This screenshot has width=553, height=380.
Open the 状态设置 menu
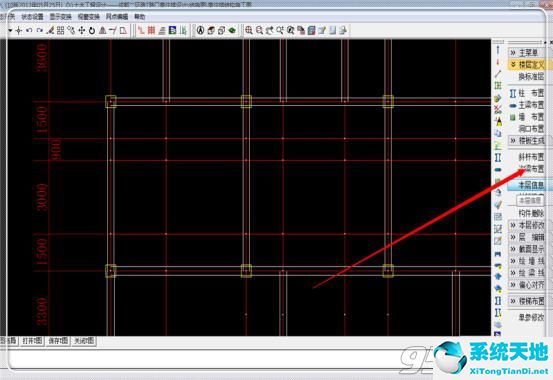pyautogui.click(x=32, y=17)
